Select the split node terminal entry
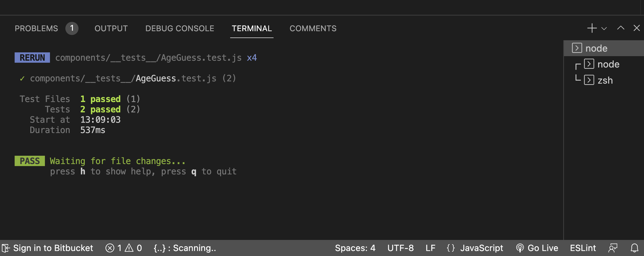The width and height of the screenshot is (644, 256). pos(608,64)
